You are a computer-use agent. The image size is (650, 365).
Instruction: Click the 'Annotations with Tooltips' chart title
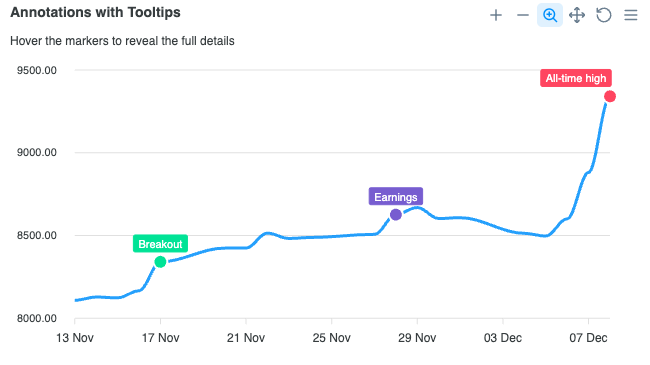click(95, 12)
